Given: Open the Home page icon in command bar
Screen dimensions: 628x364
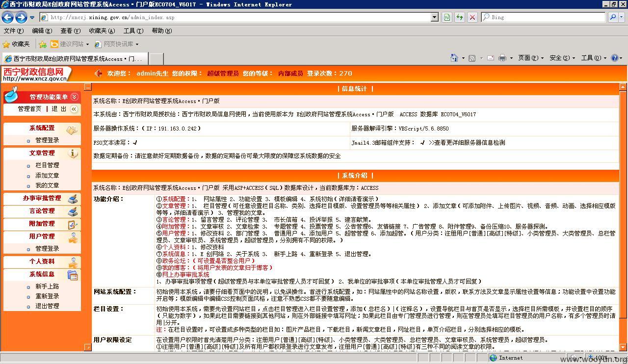Looking at the screenshot, I should pyautogui.click(x=454, y=58).
